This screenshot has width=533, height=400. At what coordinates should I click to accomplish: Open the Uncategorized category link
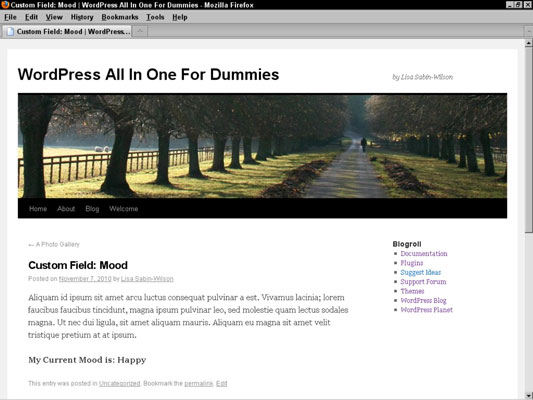[x=120, y=383]
